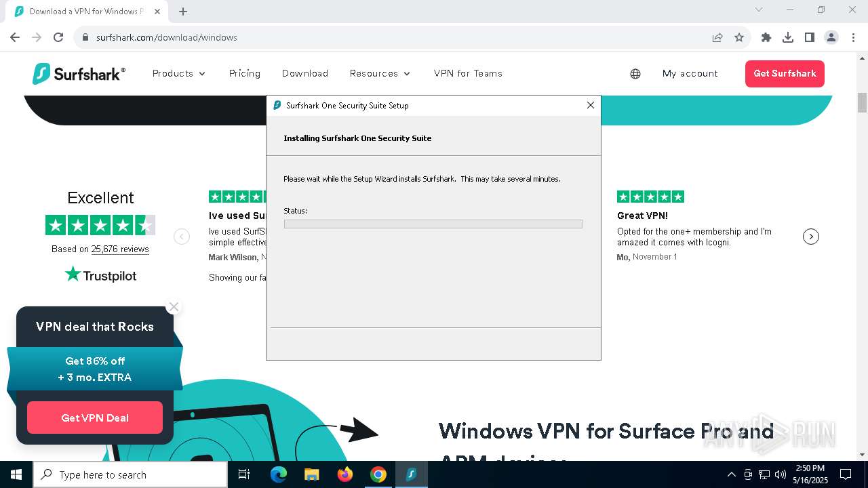The height and width of the screenshot is (488, 868).
Task: Open the Chrome extensions puzzle icon
Action: tap(766, 37)
